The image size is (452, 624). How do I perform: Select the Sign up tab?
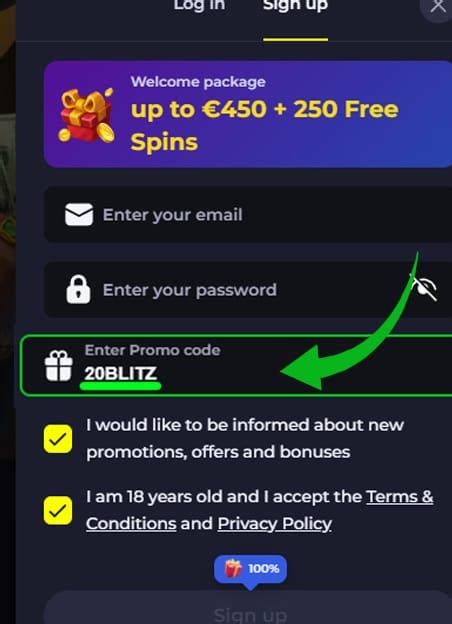(x=296, y=6)
